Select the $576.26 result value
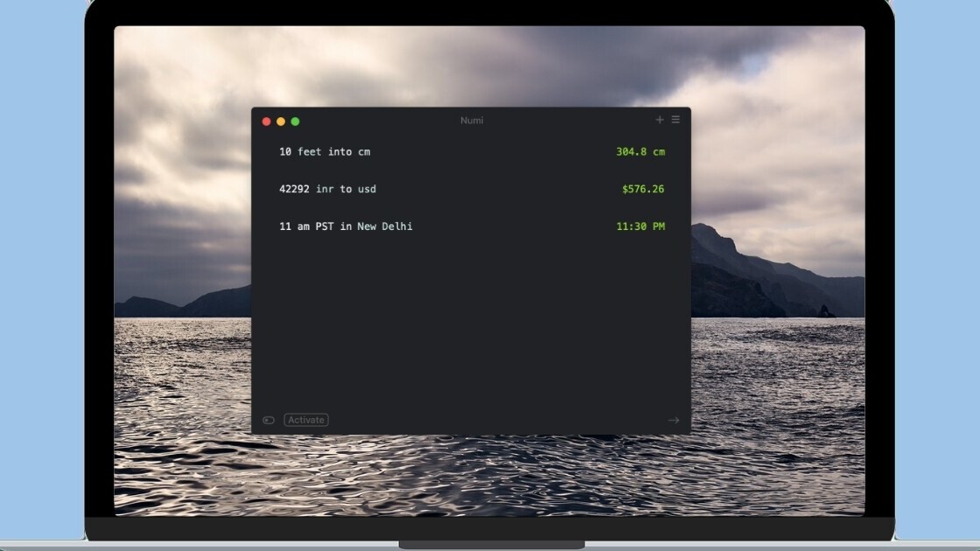980x551 pixels. point(643,189)
